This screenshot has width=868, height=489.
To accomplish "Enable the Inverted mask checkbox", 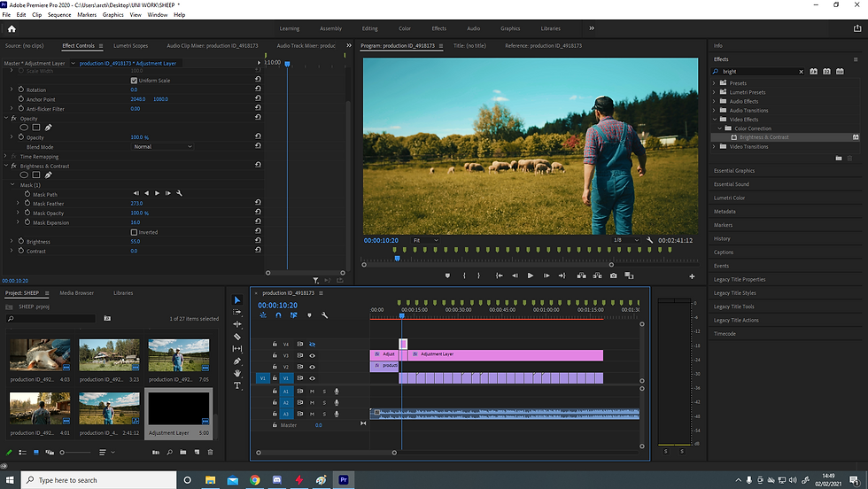I will tap(134, 232).
